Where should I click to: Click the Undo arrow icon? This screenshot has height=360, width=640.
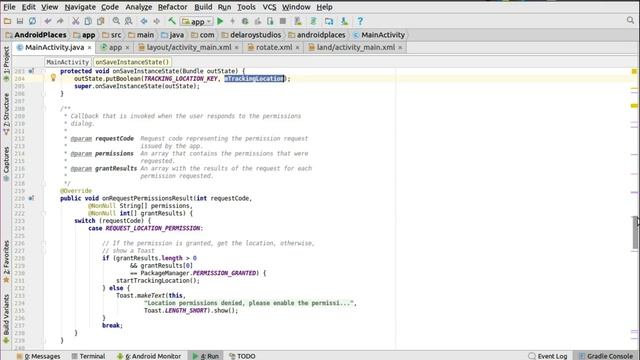(48, 21)
